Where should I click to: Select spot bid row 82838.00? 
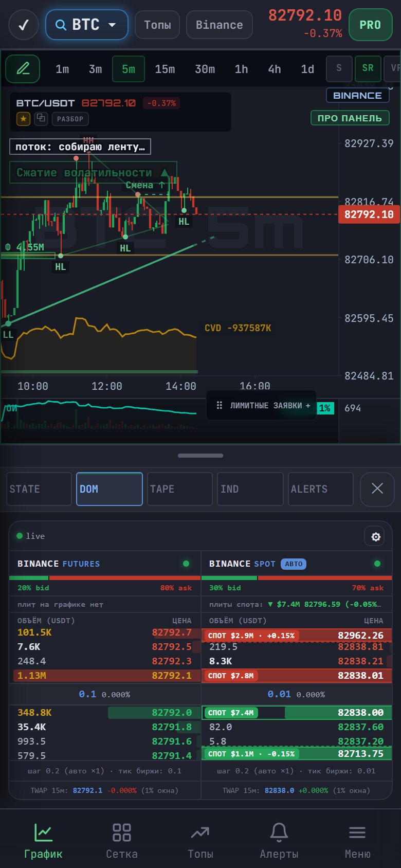pos(297,713)
